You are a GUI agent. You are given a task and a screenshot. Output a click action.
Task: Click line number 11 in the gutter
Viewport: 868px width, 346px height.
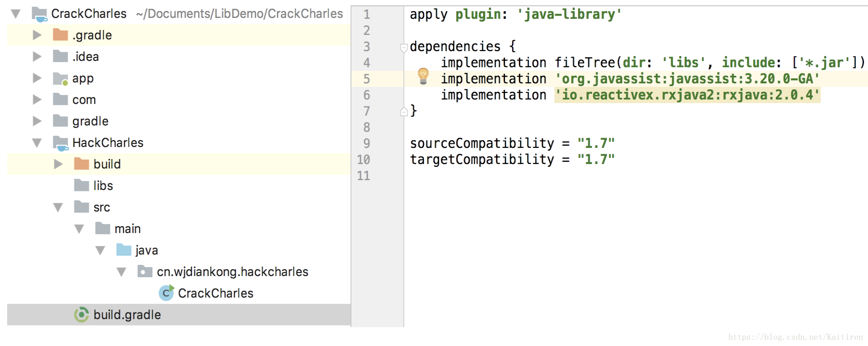(x=364, y=176)
